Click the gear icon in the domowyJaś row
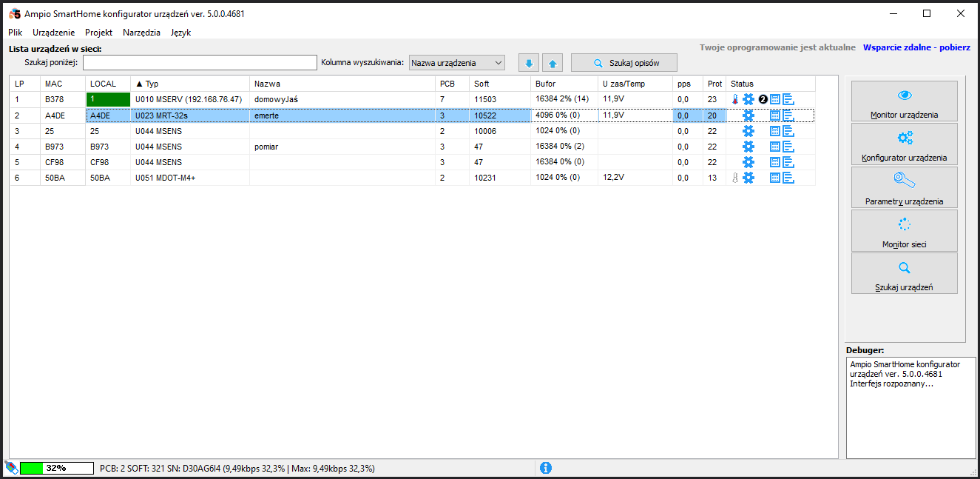 coord(748,99)
